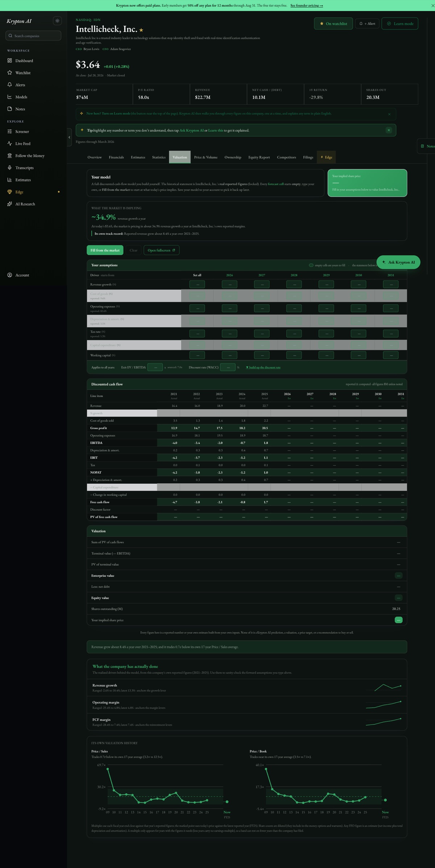435x868 pixels.
Task: Click the Operating margin history row
Action: click(x=247, y=704)
